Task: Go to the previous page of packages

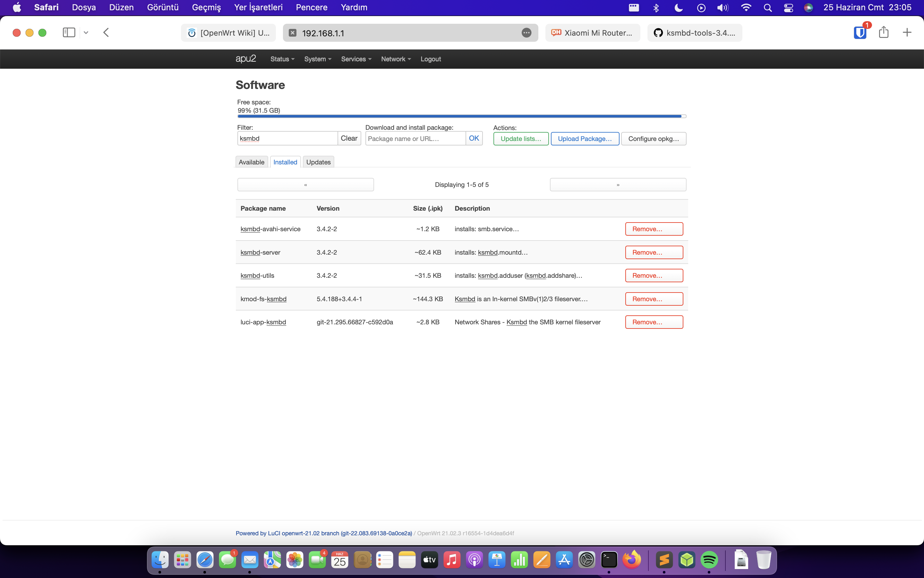Action: click(305, 185)
